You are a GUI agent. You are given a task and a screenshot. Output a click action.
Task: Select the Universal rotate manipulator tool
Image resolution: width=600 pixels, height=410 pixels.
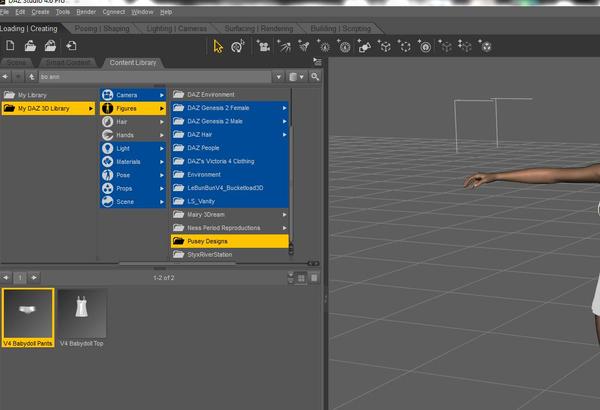click(238, 46)
